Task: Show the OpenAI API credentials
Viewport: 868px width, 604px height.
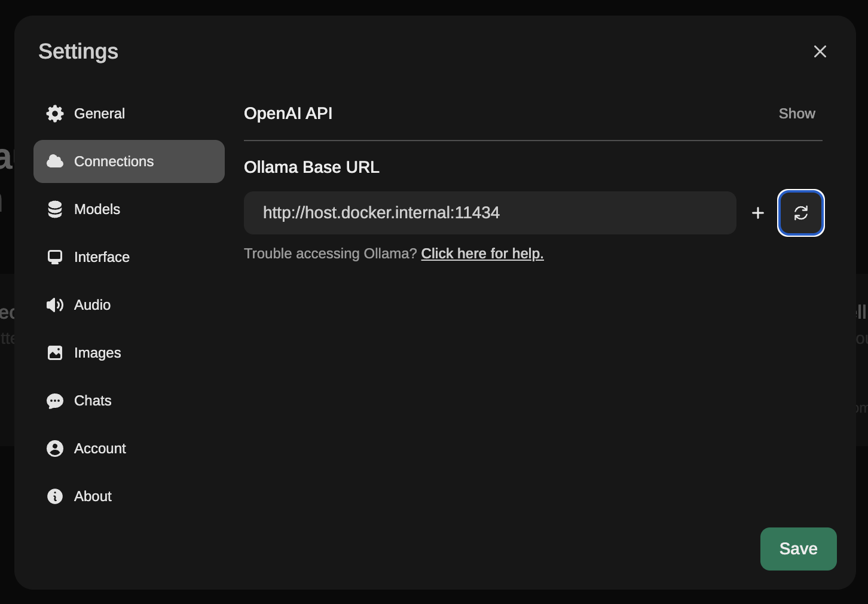Action: (x=796, y=113)
